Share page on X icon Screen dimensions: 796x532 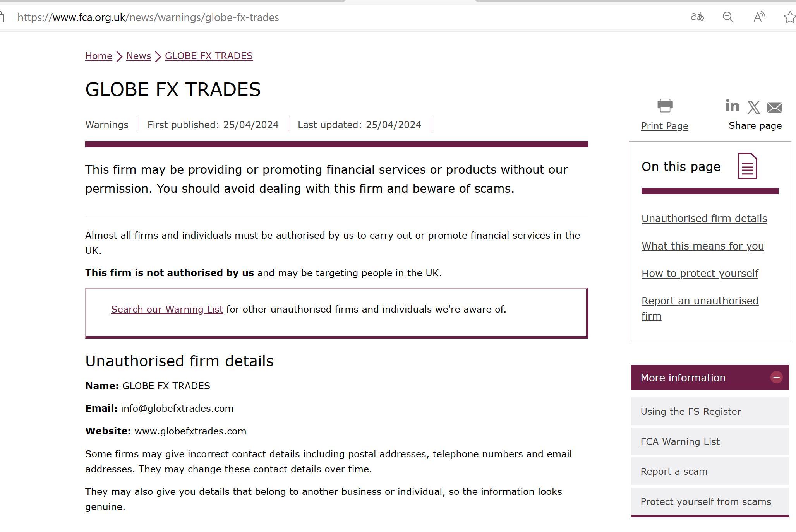point(753,107)
